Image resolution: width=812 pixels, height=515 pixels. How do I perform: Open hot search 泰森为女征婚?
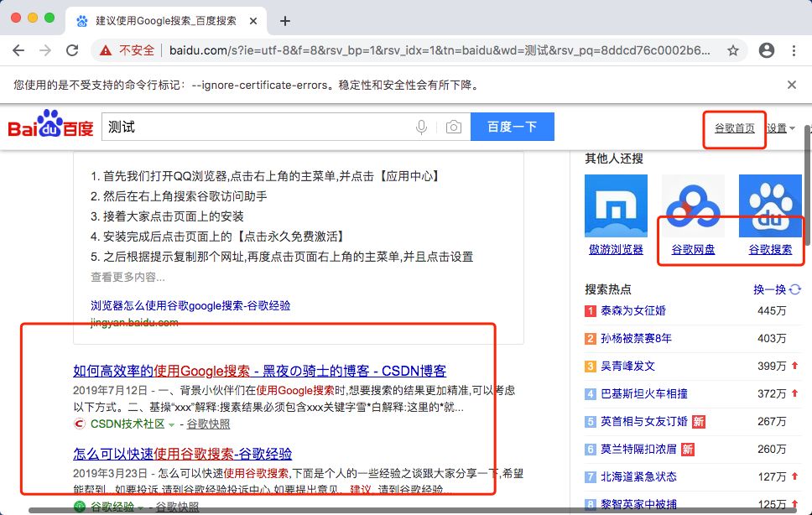coord(632,310)
